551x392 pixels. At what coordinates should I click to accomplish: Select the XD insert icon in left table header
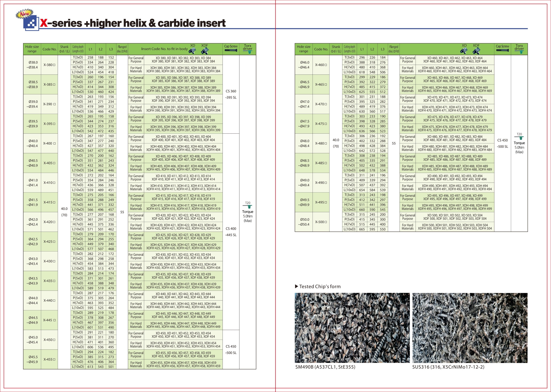coord(192,51)
